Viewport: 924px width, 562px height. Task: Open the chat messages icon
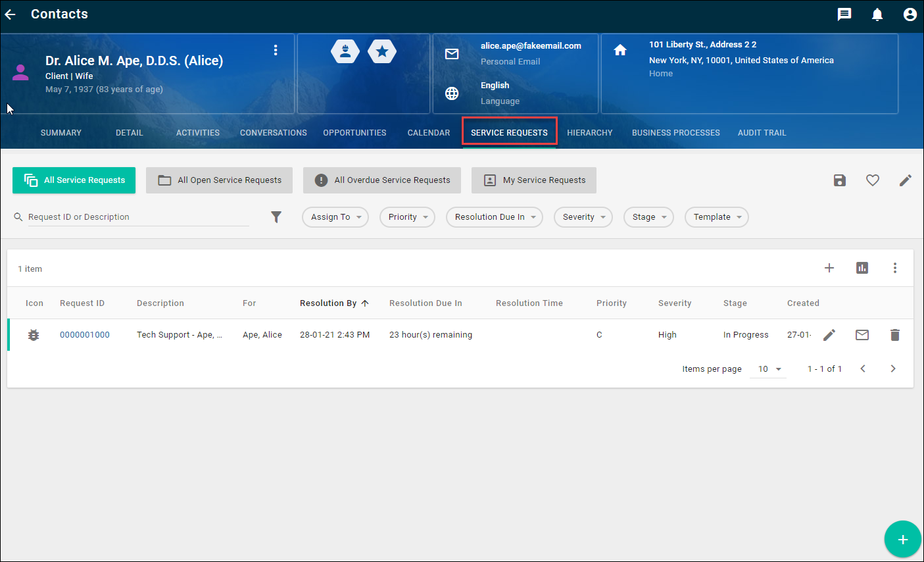(844, 14)
